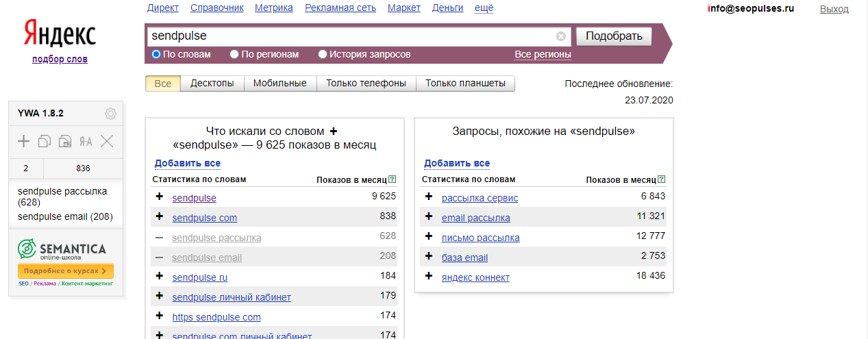Select the 'История запросов' radio button

[323, 54]
